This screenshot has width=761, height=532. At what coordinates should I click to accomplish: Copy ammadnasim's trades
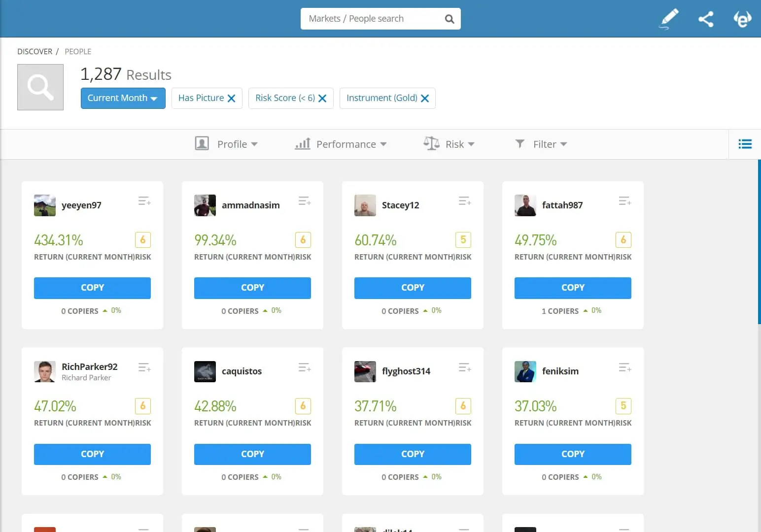(252, 288)
